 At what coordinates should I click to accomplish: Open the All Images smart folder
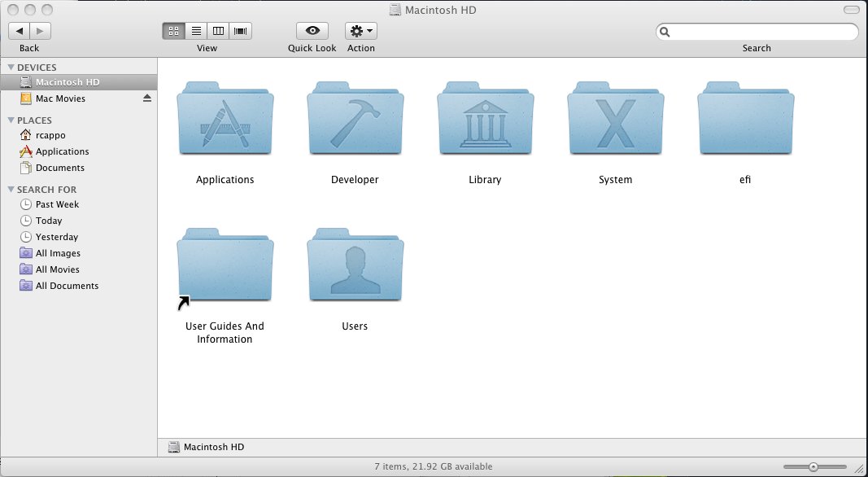click(79, 253)
